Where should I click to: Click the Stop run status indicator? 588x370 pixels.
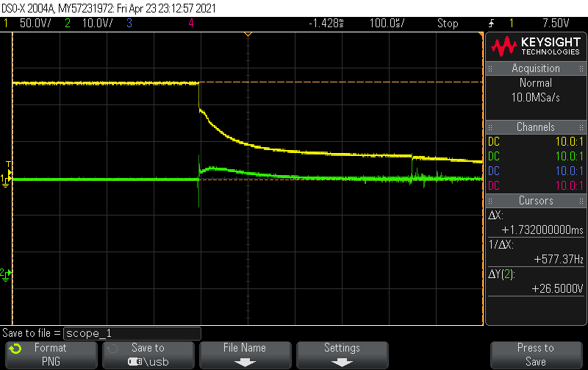(448, 24)
